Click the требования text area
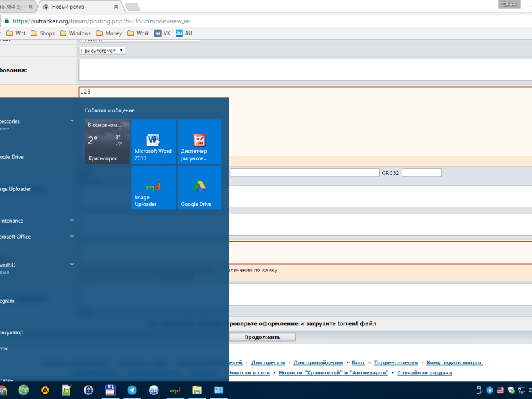Screen dimensions: 532x399 point(305,70)
